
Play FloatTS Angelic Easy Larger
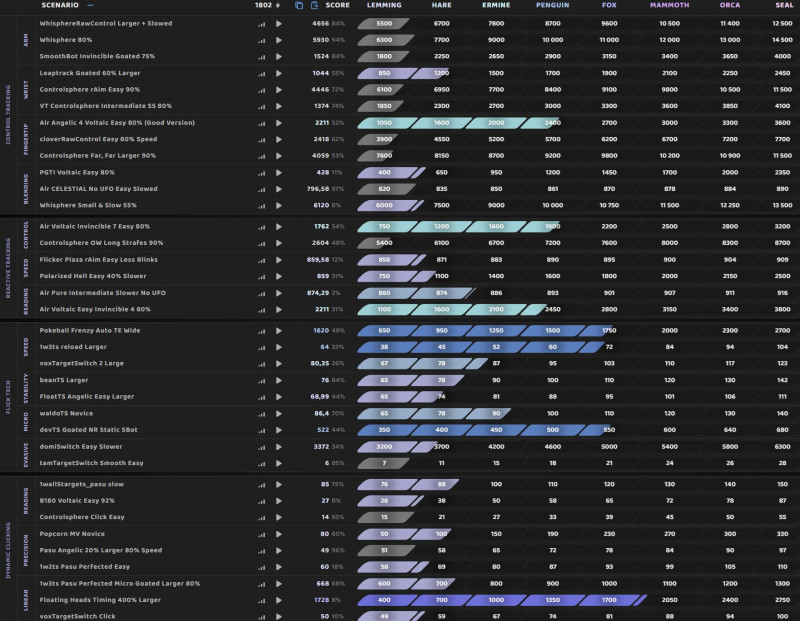(x=279, y=397)
